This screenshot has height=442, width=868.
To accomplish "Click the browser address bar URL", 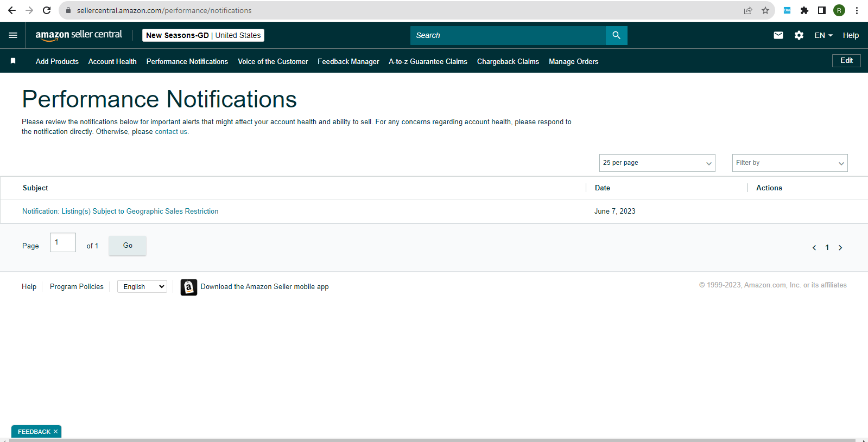I will tap(164, 10).
